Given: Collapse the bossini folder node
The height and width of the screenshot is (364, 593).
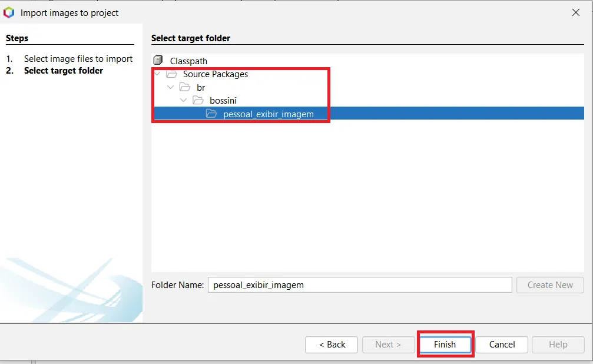Looking at the screenshot, I should coord(184,100).
